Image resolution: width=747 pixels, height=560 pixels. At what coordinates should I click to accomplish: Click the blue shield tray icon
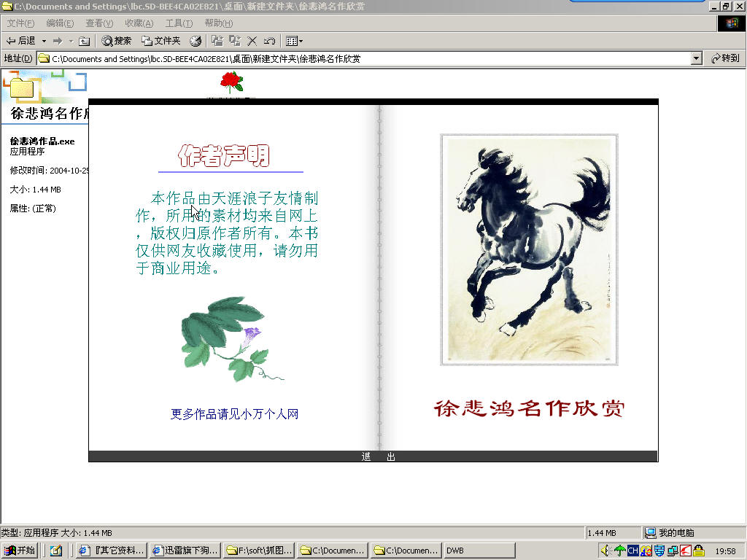click(x=659, y=551)
